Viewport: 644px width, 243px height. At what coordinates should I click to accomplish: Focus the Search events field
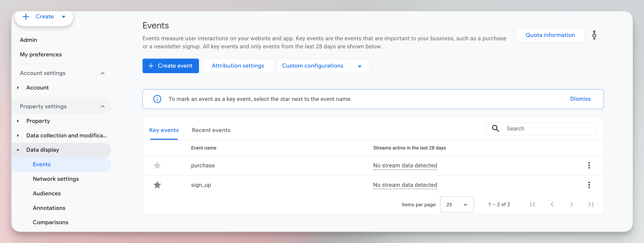pyautogui.click(x=542, y=128)
